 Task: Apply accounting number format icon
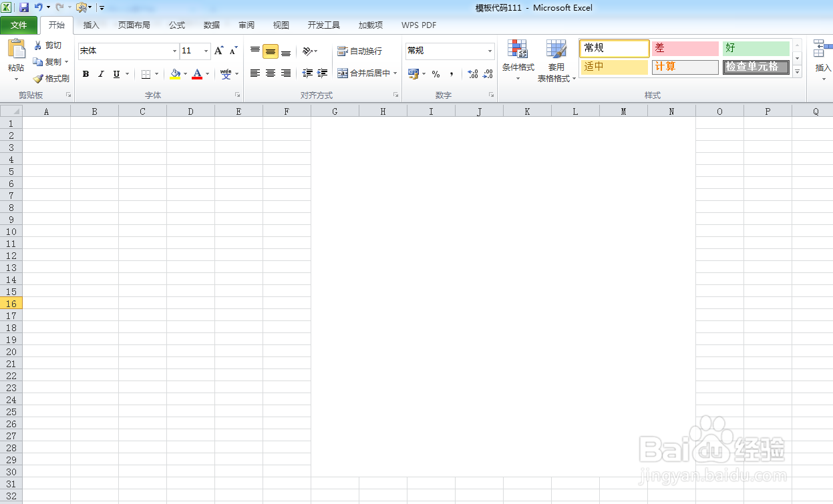[x=413, y=74]
